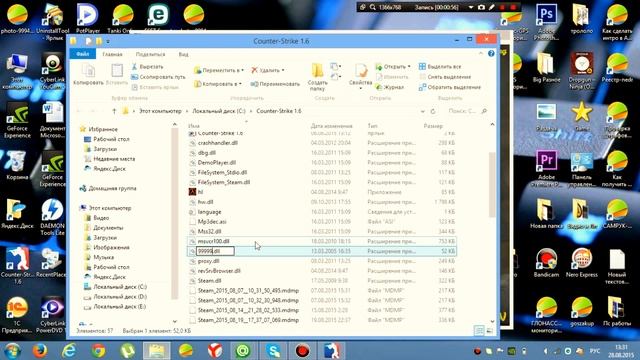Screen dimensions: 640x360
Task: Click Переименовать command
Action: 275,84
